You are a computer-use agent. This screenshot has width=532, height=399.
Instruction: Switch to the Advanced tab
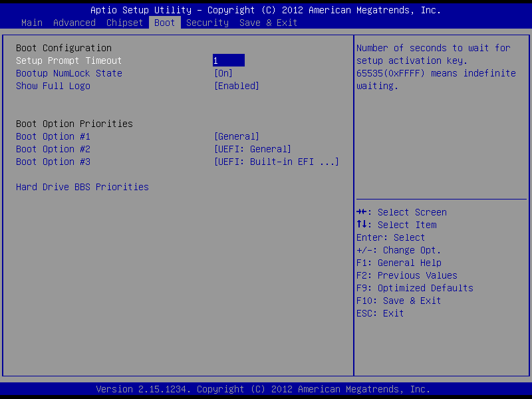(74, 23)
